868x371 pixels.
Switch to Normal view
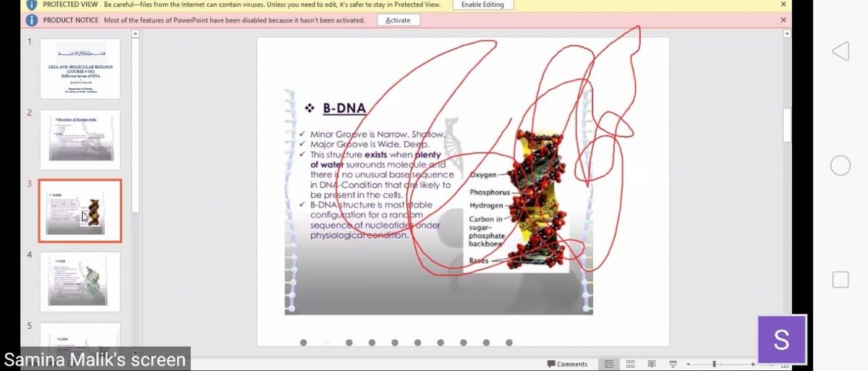[609, 364]
